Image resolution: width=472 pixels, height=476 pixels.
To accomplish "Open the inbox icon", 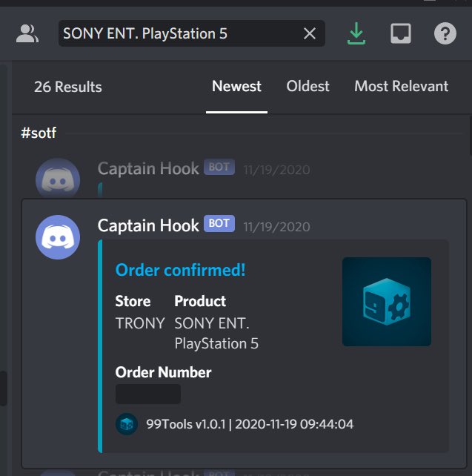I will coord(400,33).
